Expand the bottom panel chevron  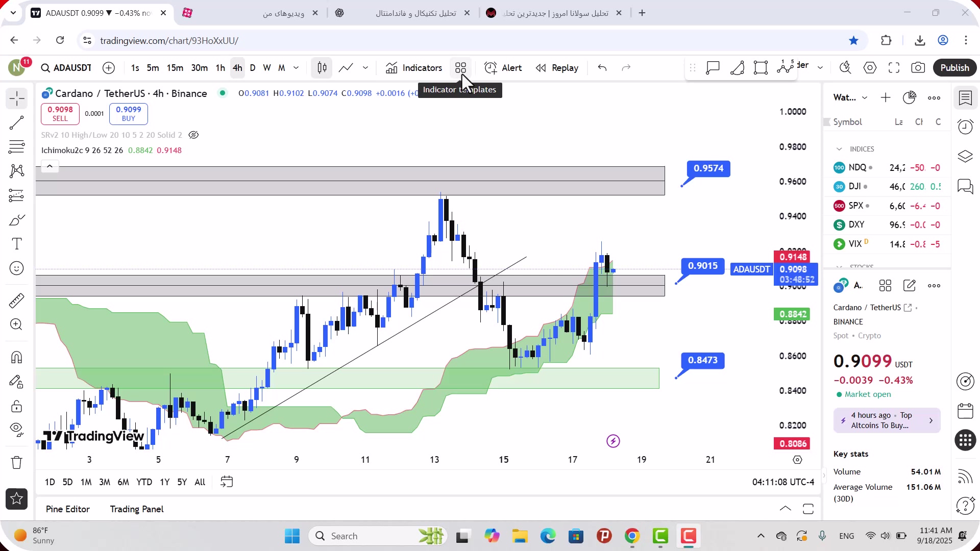[786, 509]
